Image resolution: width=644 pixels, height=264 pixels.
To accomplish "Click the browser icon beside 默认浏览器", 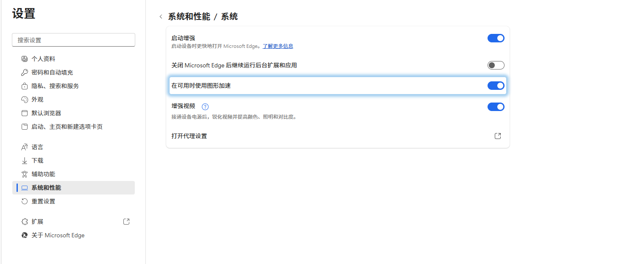I will 24,113.
